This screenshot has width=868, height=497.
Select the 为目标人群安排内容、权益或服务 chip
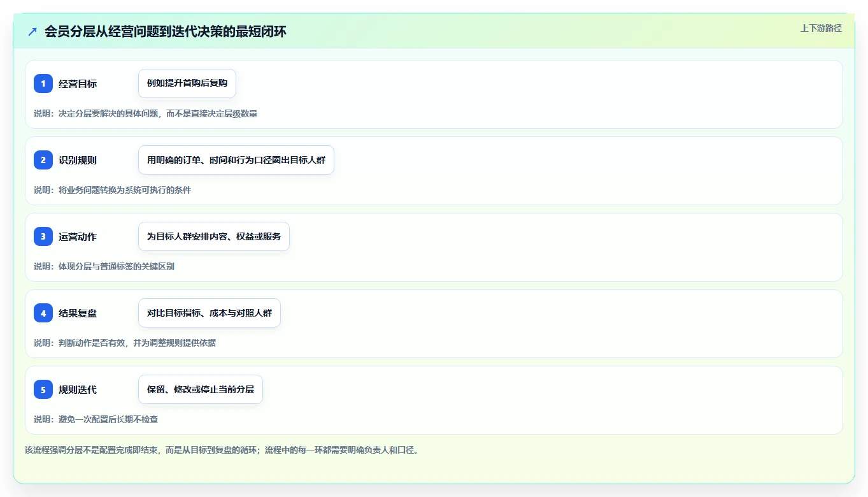[214, 236]
